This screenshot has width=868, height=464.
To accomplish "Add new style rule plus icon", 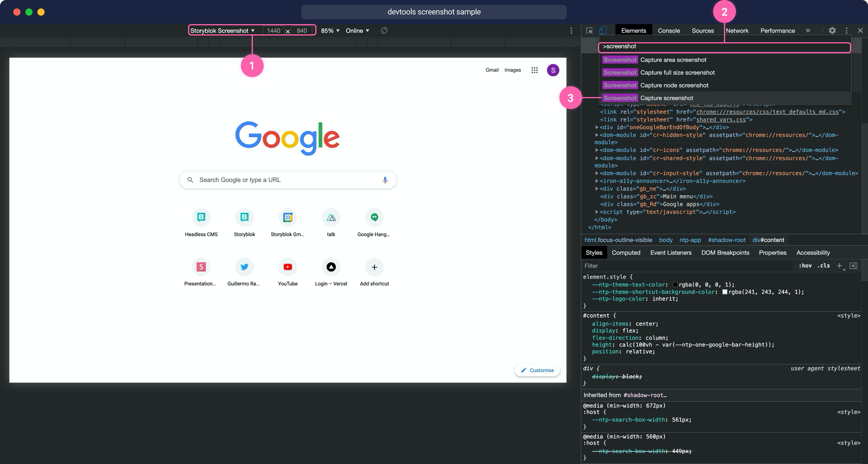I will pyautogui.click(x=839, y=266).
